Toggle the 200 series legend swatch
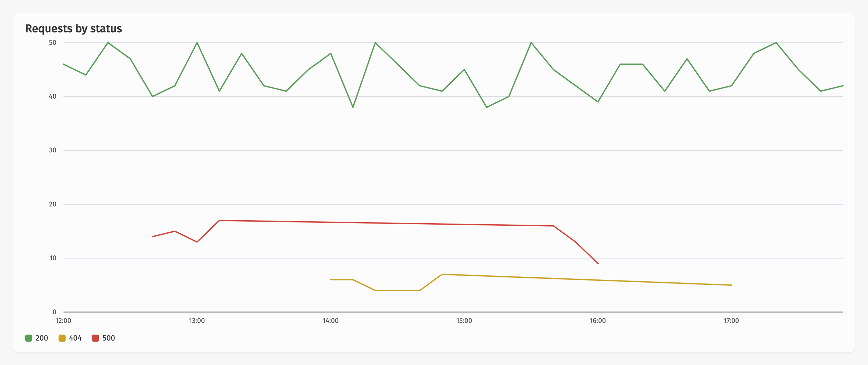Screen dimensions: 868x365 point(29,338)
